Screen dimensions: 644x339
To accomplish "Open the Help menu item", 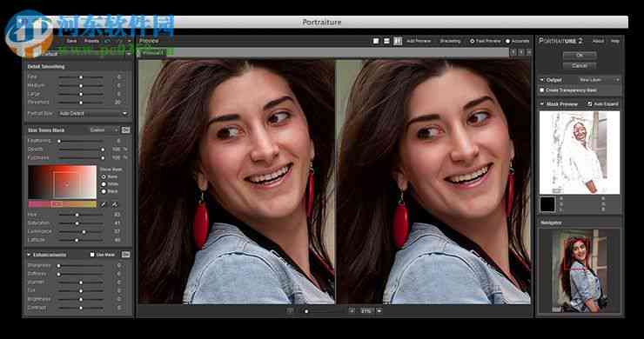I will (x=614, y=41).
